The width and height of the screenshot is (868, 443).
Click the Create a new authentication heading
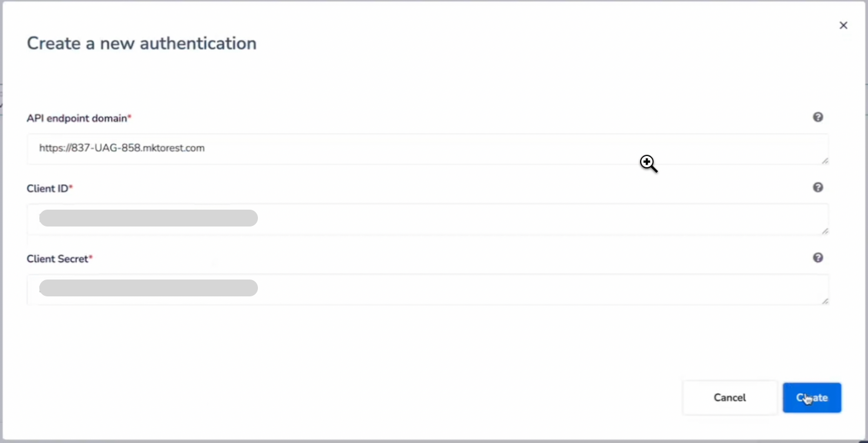click(x=142, y=44)
